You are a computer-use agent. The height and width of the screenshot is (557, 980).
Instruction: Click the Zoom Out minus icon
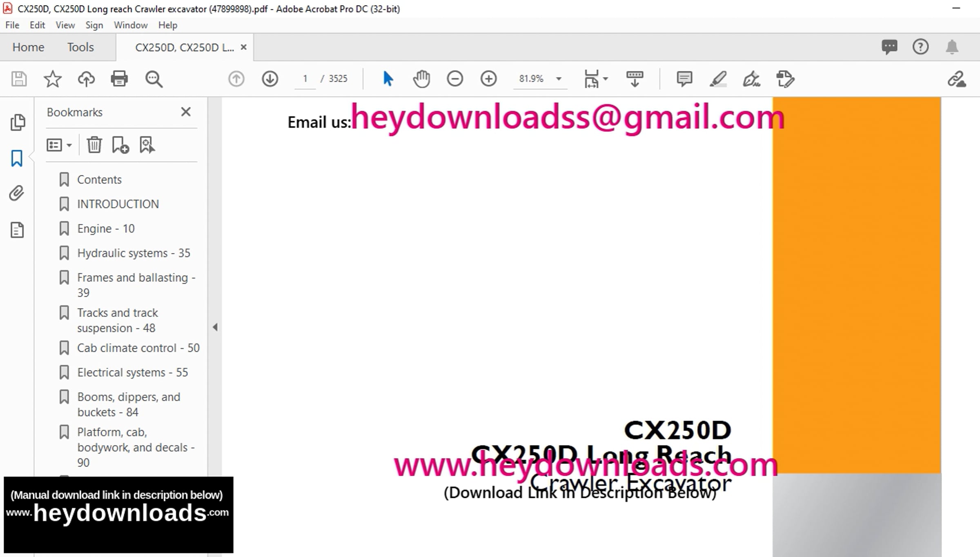click(x=455, y=79)
